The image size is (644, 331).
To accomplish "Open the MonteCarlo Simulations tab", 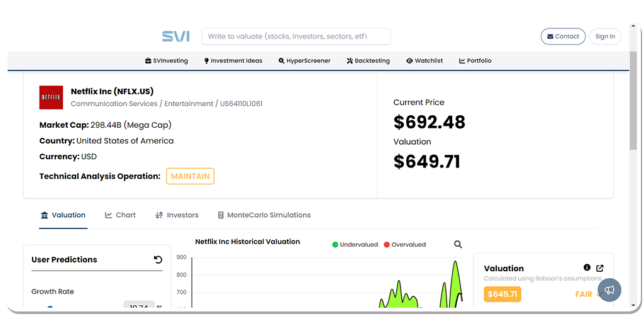I will click(x=264, y=215).
